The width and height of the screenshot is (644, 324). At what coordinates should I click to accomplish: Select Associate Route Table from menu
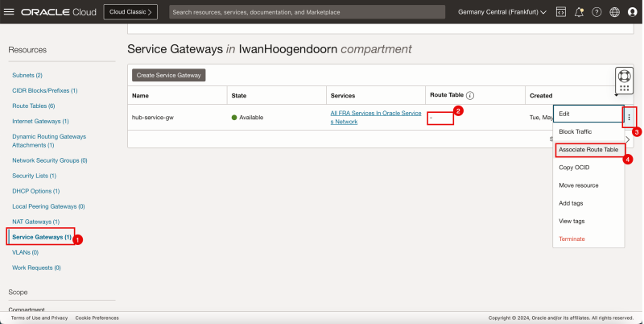click(588, 149)
